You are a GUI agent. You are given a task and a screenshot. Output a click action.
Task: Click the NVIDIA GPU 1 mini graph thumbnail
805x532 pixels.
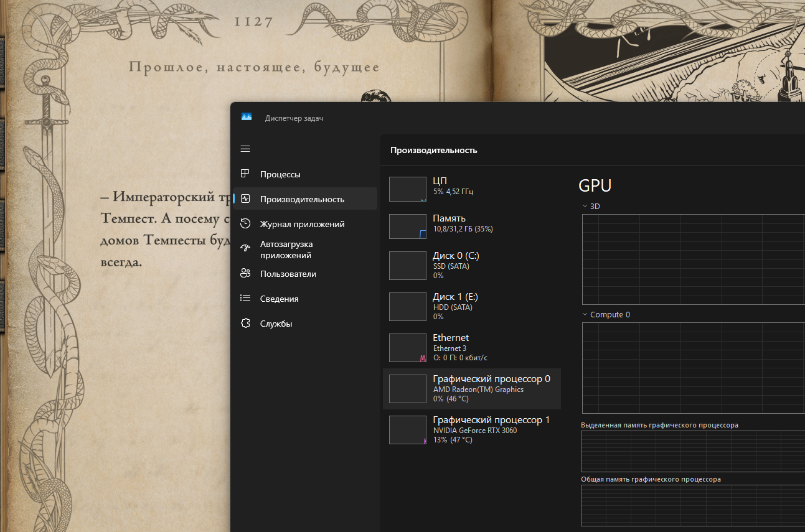click(408, 429)
